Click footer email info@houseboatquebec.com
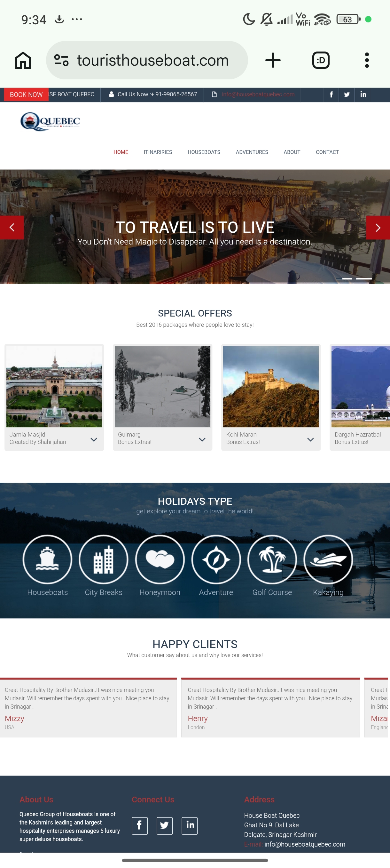 point(305,844)
